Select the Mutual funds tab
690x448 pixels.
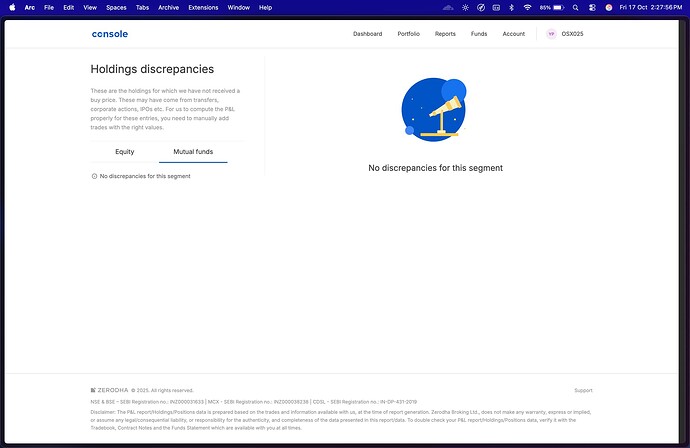coord(193,152)
